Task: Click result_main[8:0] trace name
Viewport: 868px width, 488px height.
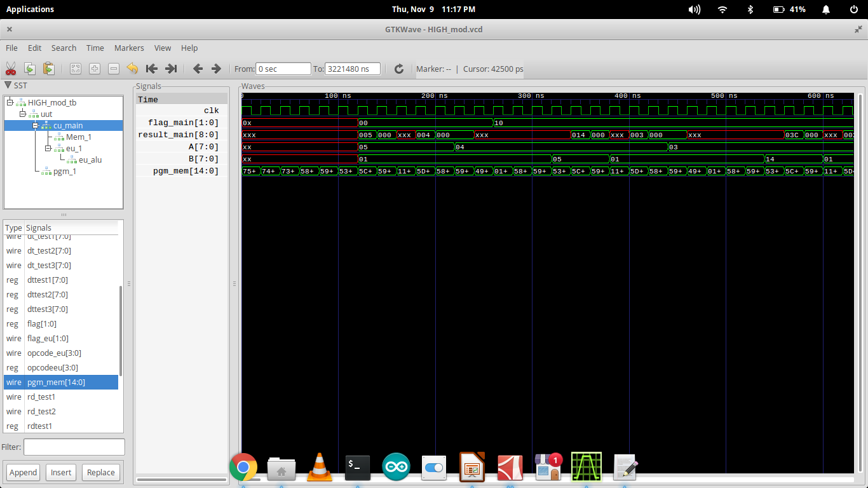Action: tap(178, 135)
